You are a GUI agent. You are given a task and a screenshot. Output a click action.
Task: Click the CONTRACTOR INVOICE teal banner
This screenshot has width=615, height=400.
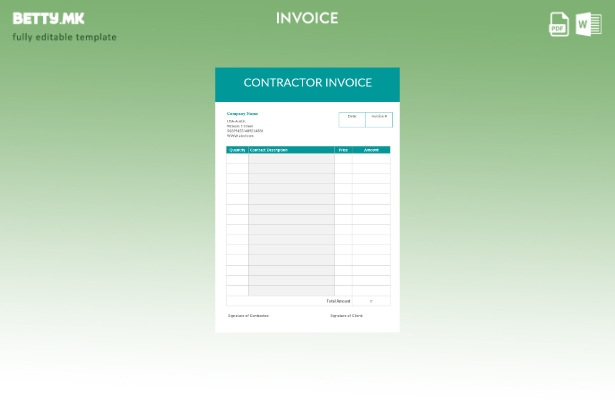[x=307, y=83]
